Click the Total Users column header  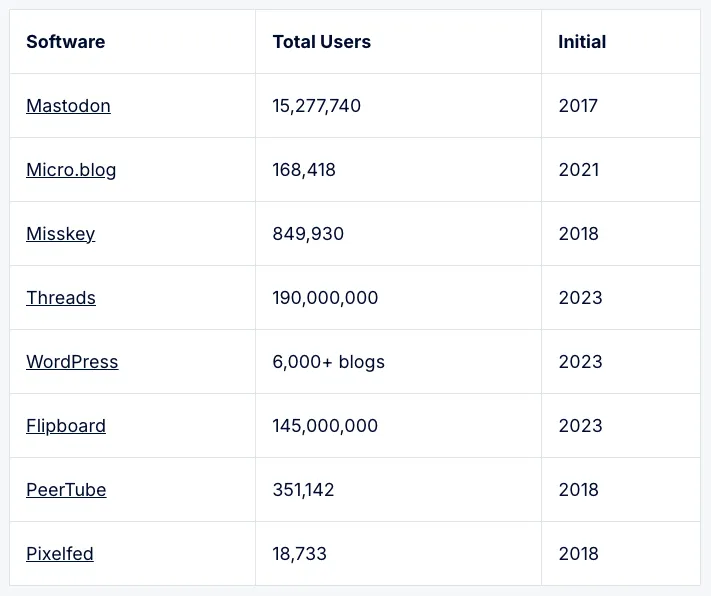coord(321,42)
